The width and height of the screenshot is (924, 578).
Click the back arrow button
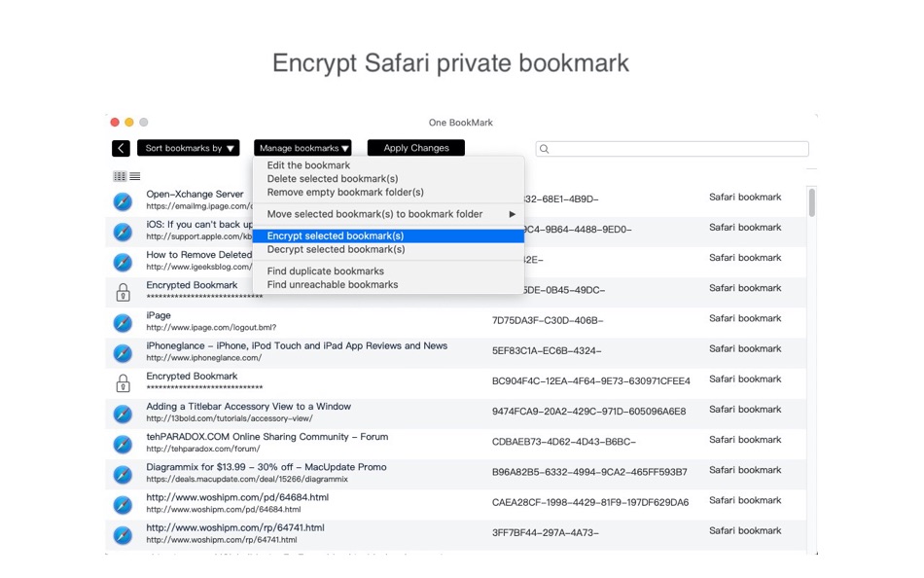point(121,148)
